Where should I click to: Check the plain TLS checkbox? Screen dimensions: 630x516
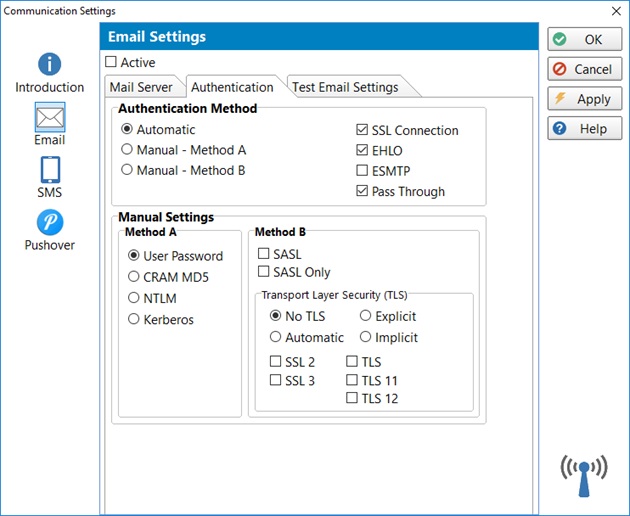point(352,361)
